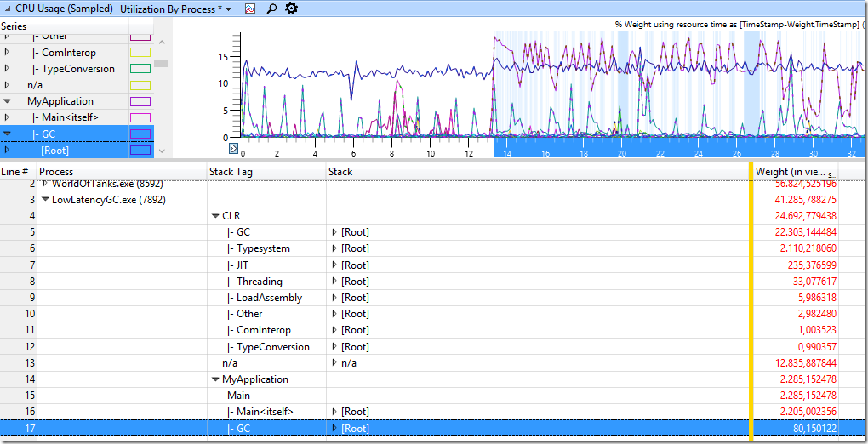The image size is (868, 444).
Task: Expand [Root] stack in the Typesystem row
Action: point(334,248)
